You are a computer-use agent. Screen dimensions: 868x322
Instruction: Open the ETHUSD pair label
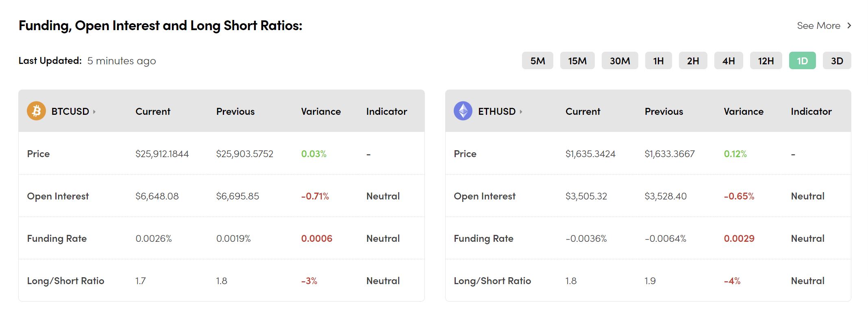[496, 112]
